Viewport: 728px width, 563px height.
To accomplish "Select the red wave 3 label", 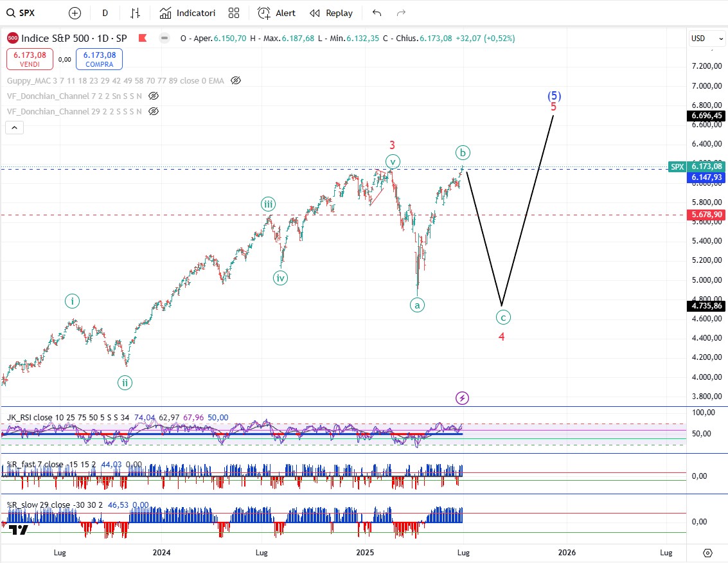I will tap(393, 145).
